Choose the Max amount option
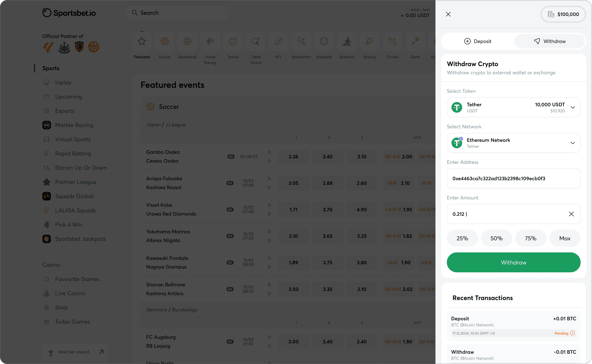 pyautogui.click(x=565, y=238)
